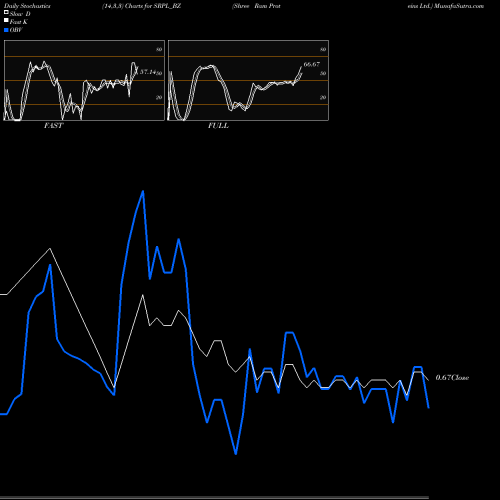Click the 'Daily Stochastics' title text
500x500 pixels.
[x=27, y=6]
